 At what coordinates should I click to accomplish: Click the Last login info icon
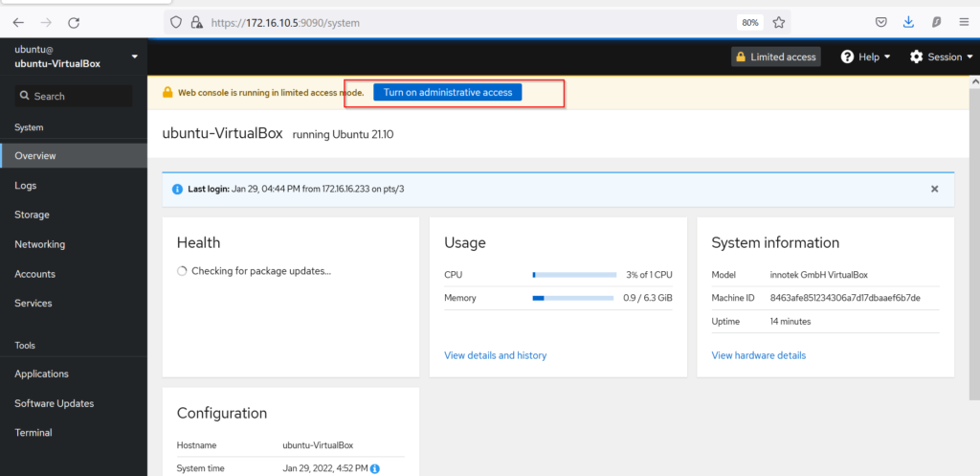177,189
